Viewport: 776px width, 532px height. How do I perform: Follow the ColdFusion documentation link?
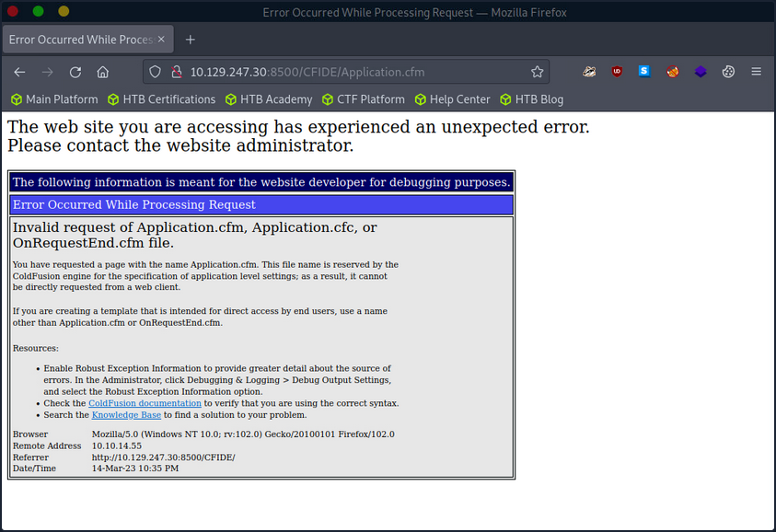145,403
